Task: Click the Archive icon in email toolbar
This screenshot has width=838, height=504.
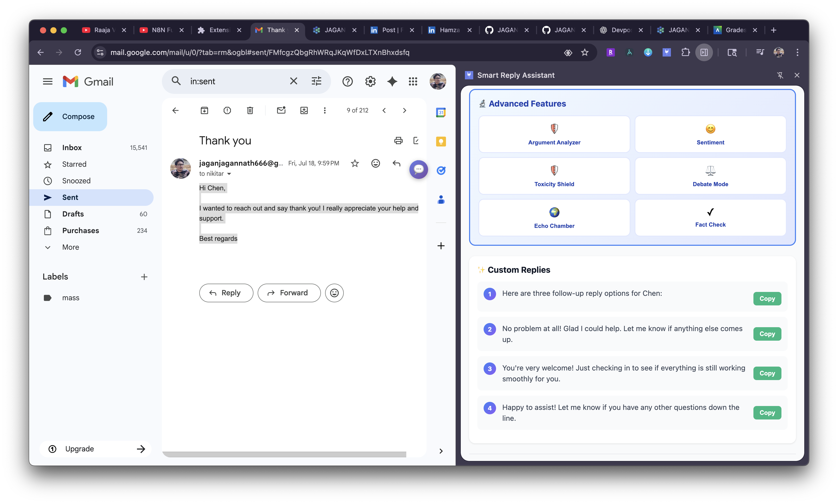Action: click(204, 110)
